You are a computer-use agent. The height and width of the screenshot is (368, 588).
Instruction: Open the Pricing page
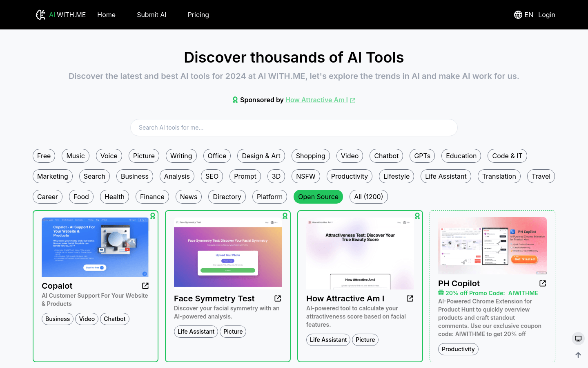[x=198, y=15]
